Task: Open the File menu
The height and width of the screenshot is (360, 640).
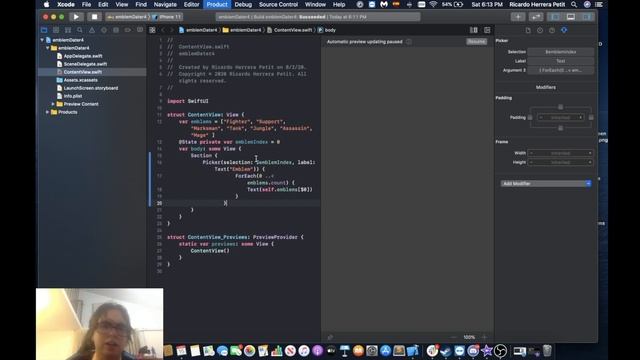Action: click(x=87, y=4)
